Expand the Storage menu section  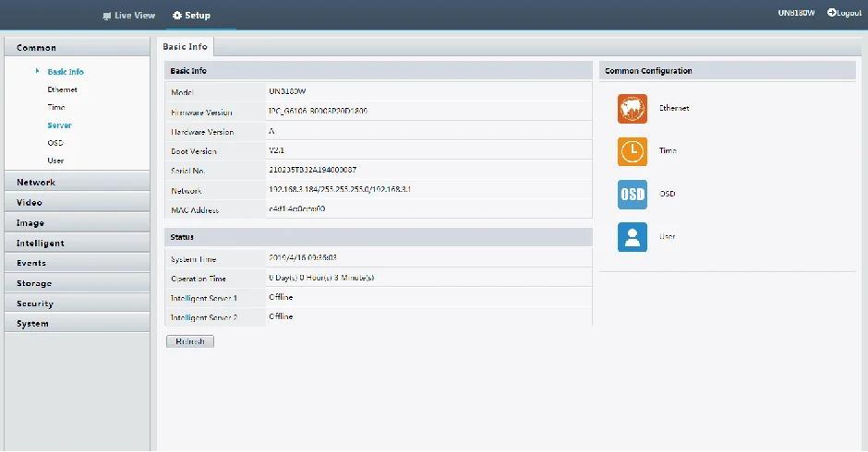point(77,283)
